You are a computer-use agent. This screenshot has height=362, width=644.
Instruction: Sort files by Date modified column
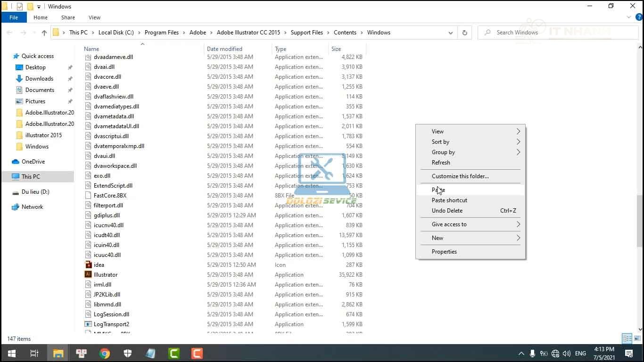(x=224, y=49)
